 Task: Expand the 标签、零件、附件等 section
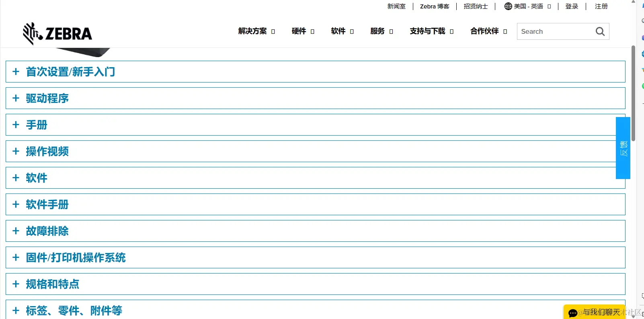pos(316,310)
